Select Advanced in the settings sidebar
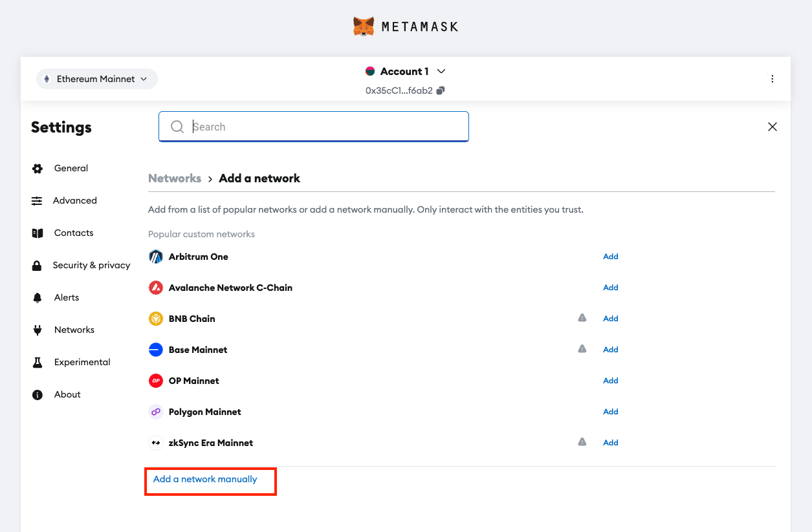 pos(74,200)
